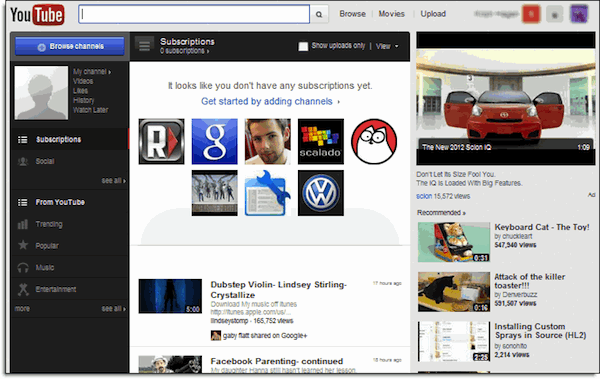Select Social in the sidebar

click(x=70, y=161)
